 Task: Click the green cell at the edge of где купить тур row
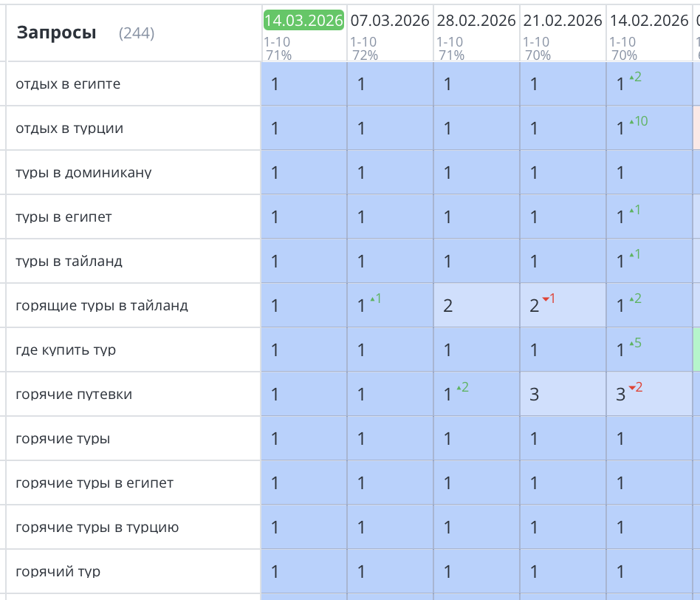696,350
